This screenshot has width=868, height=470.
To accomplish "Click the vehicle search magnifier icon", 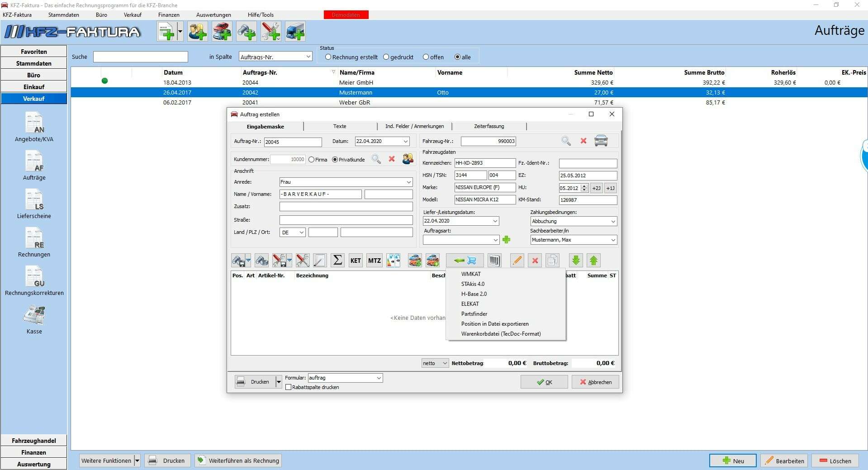I will (x=566, y=141).
